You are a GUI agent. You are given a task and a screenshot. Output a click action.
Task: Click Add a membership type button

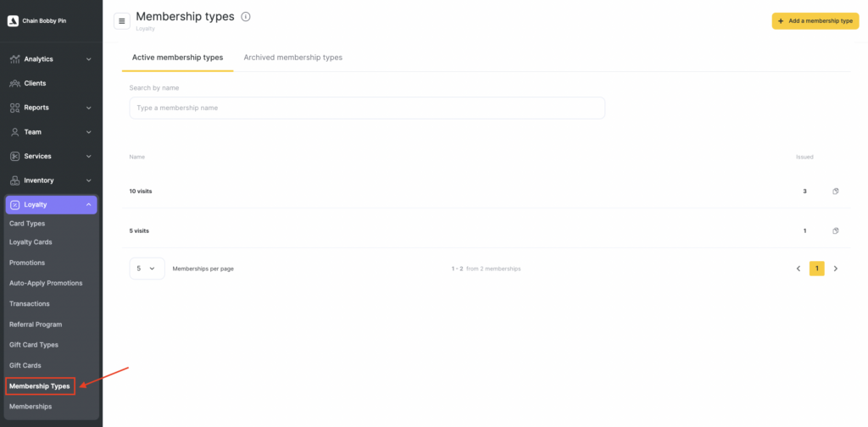[815, 21]
